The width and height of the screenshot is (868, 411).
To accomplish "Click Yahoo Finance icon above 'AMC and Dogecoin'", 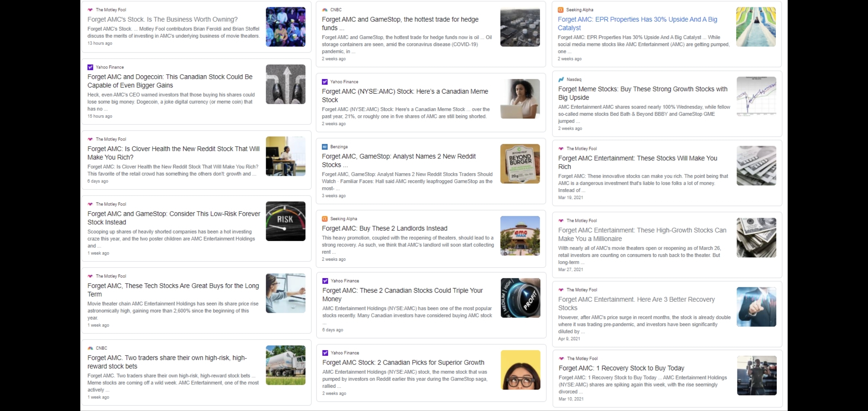I will 90,67.
